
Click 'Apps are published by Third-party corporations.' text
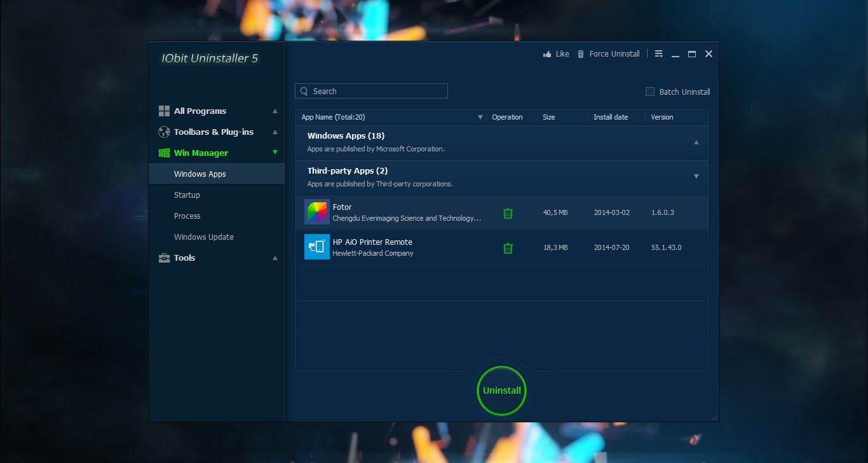[380, 184]
